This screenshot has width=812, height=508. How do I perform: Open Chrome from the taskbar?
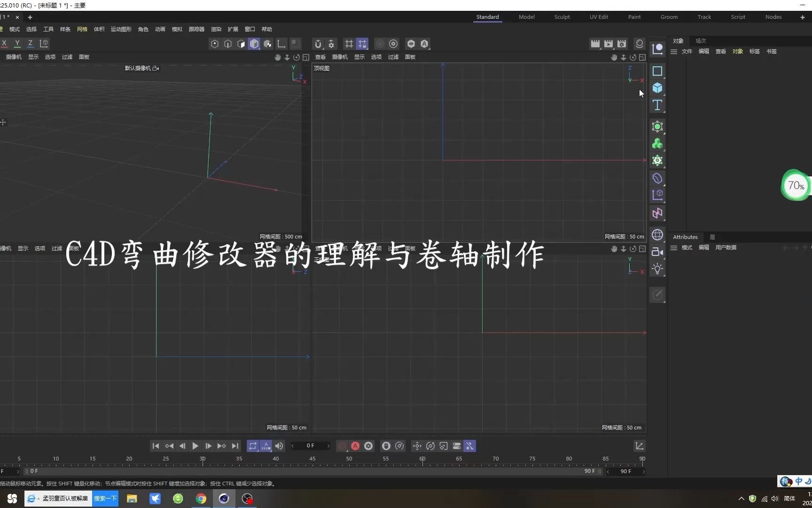point(201,498)
